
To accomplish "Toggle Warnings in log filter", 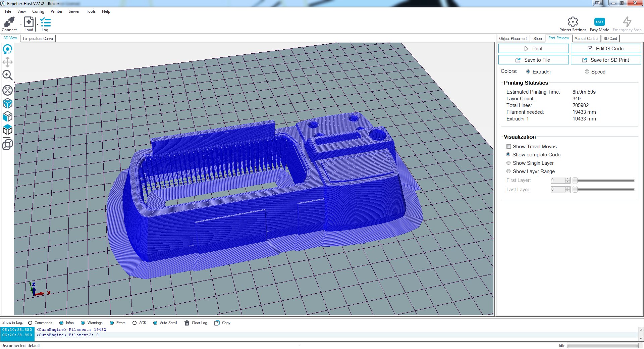I will pyautogui.click(x=83, y=323).
